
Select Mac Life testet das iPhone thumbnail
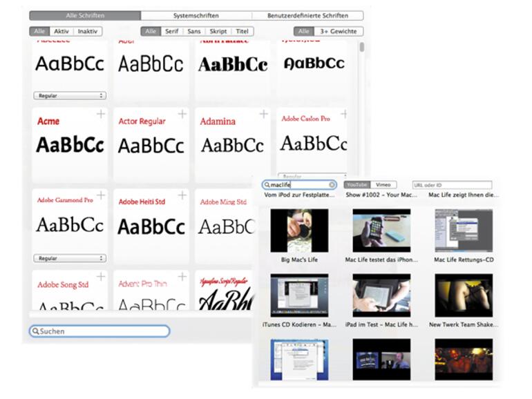click(381, 231)
